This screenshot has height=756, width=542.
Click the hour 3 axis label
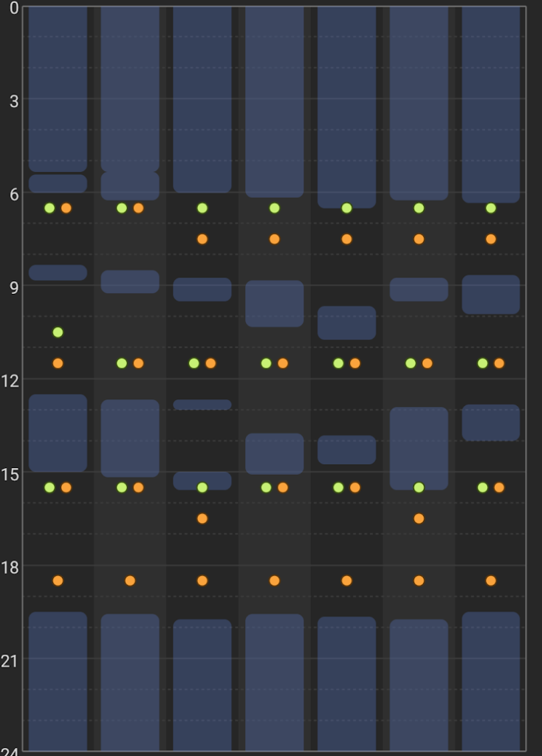pos(14,100)
